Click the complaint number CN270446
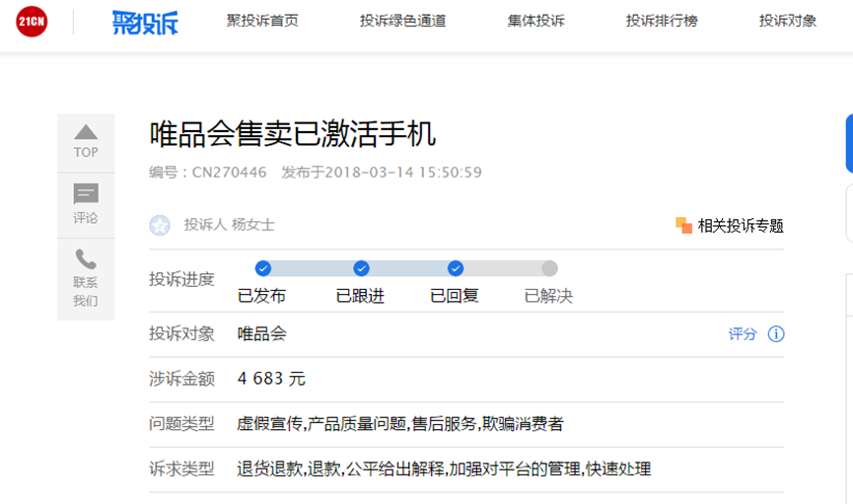The image size is (853, 504). pyautogui.click(x=229, y=173)
